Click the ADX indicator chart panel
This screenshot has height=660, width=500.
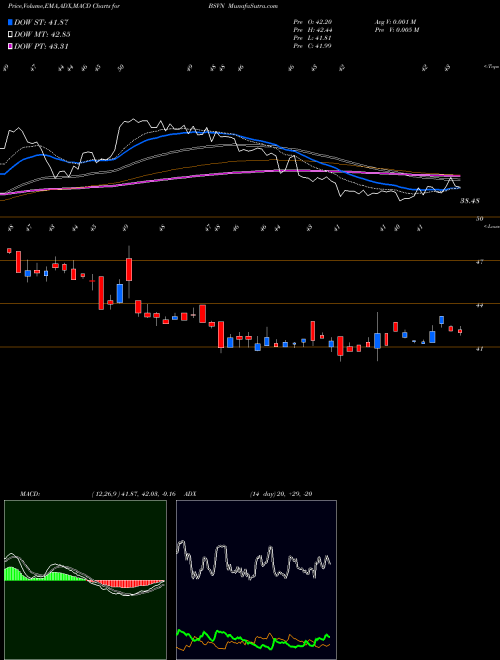click(x=256, y=580)
